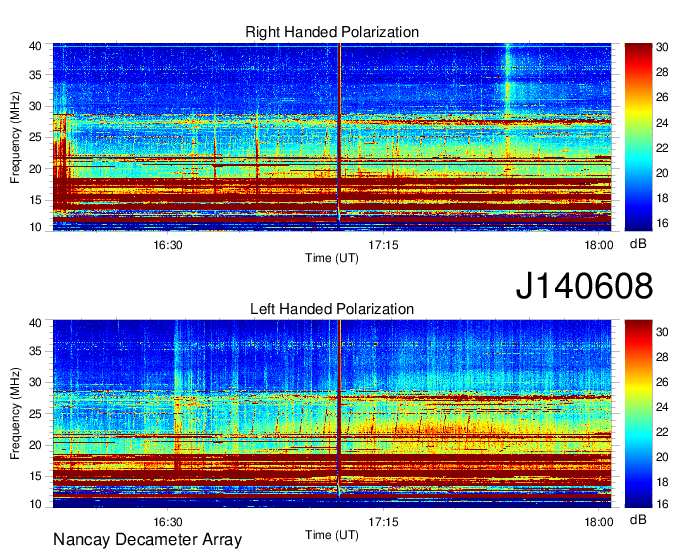Click the "22" value on the lower colorbar
The height and width of the screenshot is (552, 680).
click(662, 432)
